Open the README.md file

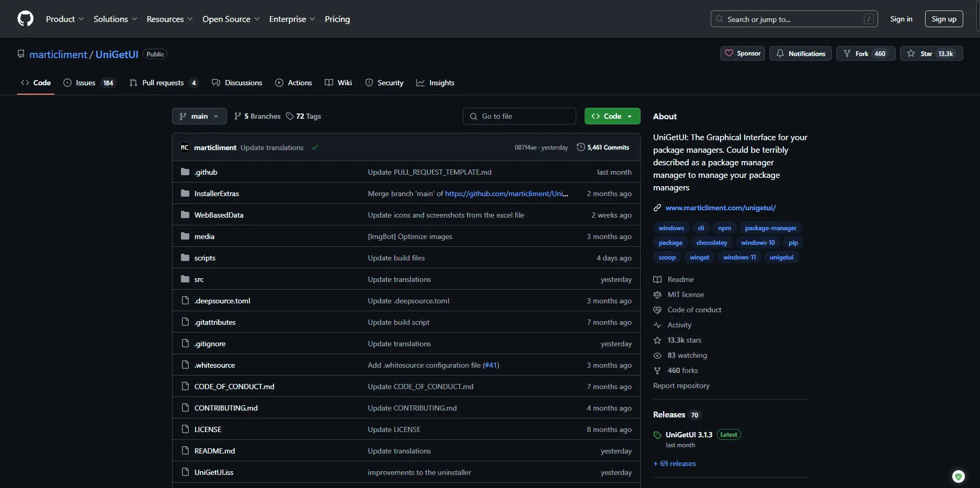click(214, 451)
